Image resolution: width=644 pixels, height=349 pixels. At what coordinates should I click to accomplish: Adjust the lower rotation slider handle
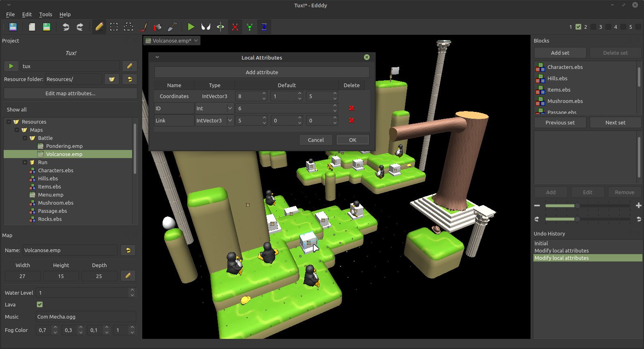(577, 219)
